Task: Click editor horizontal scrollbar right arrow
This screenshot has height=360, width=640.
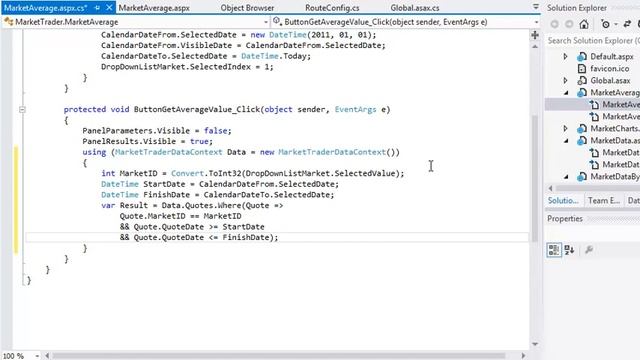Action: point(523,356)
